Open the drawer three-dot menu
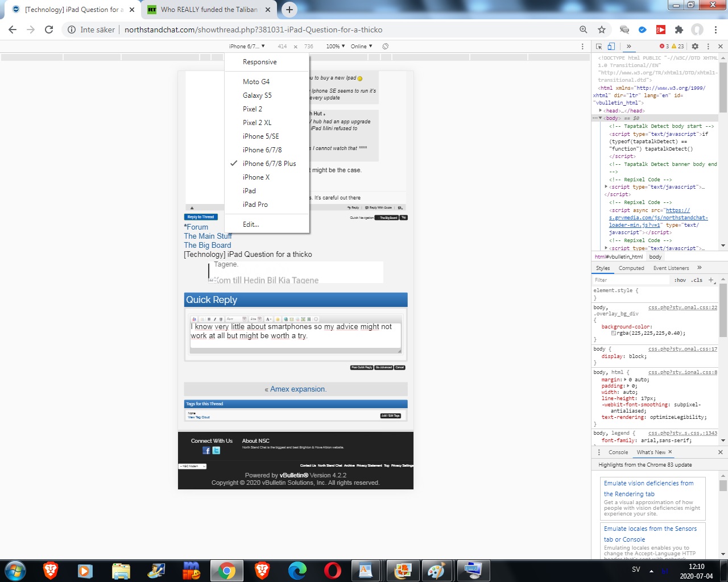Image resolution: width=728 pixels, height=582 pixels. 599,452
